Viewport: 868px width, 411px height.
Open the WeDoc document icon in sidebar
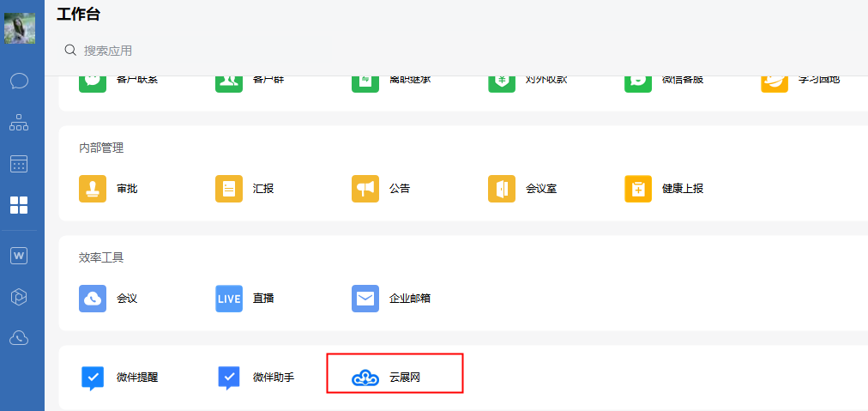pos(20,256)
